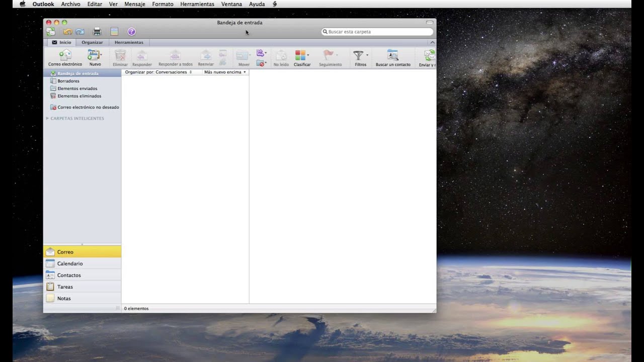Click the Clasificar colored squares icon
644x362 pixels.
pos(300,55)
